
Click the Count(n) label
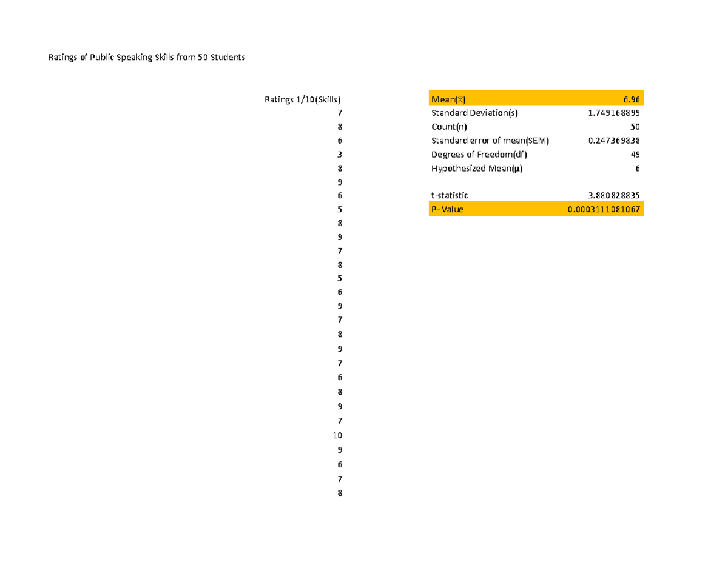point(448,126)
